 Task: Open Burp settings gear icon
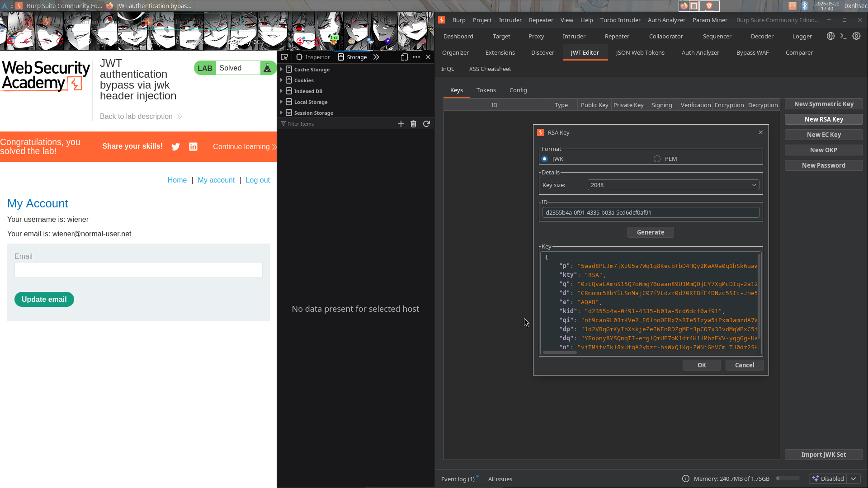[856, 36]
